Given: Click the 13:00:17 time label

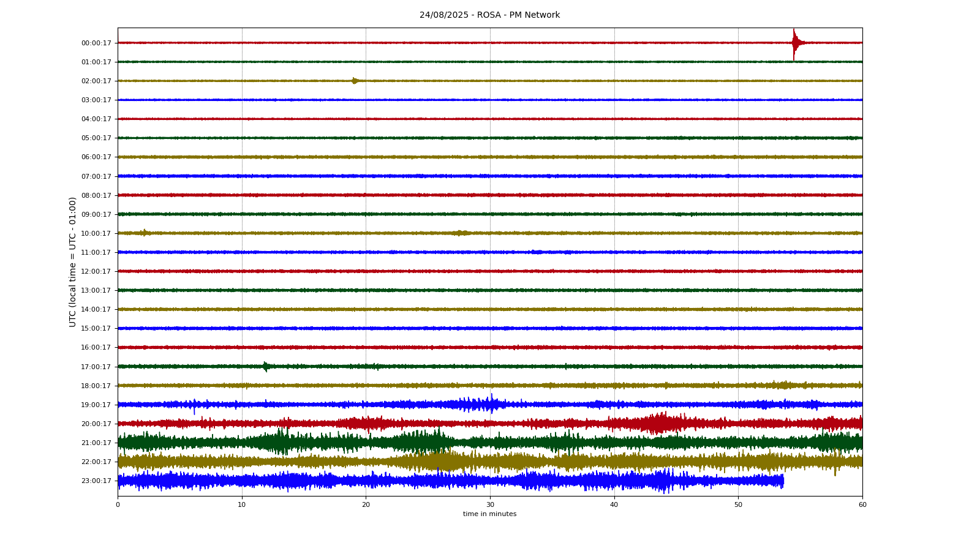Looking at the screenshot, I should point(96,290).
